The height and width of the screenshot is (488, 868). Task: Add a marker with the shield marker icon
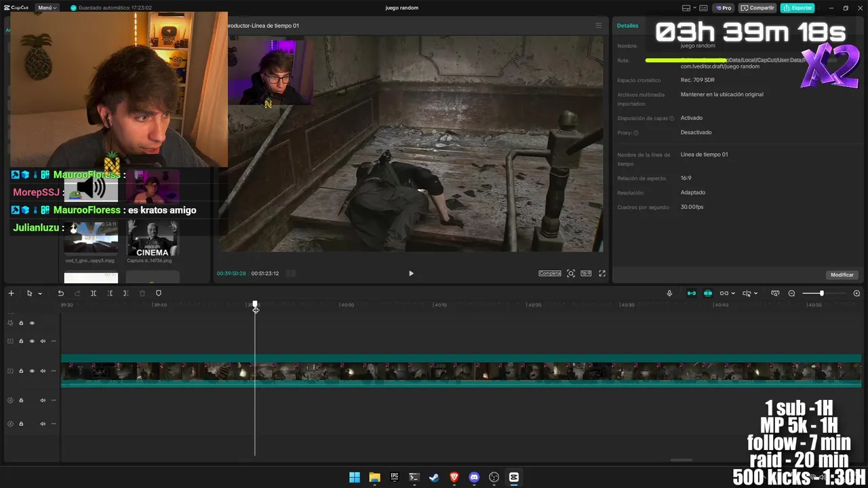(x=159, y=293)
